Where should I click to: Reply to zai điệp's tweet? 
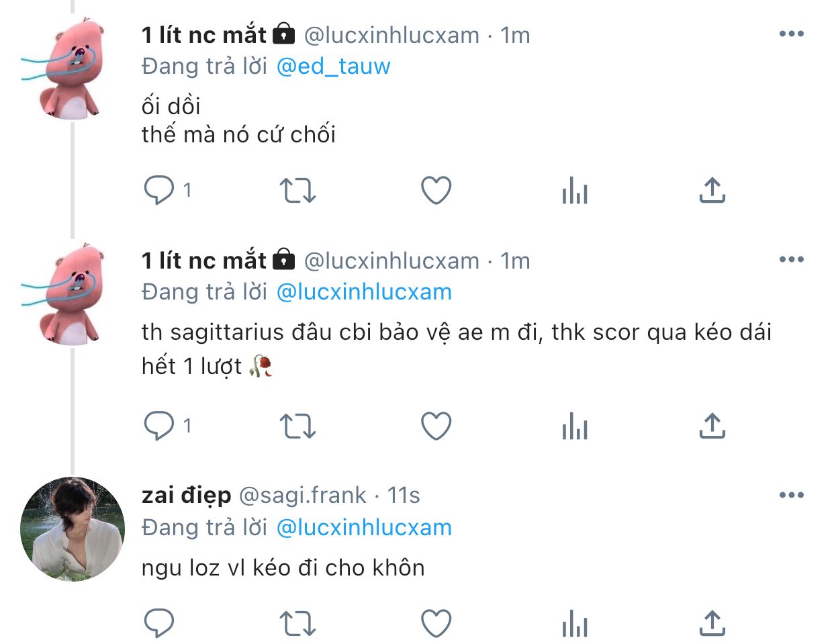click(159, 623)
